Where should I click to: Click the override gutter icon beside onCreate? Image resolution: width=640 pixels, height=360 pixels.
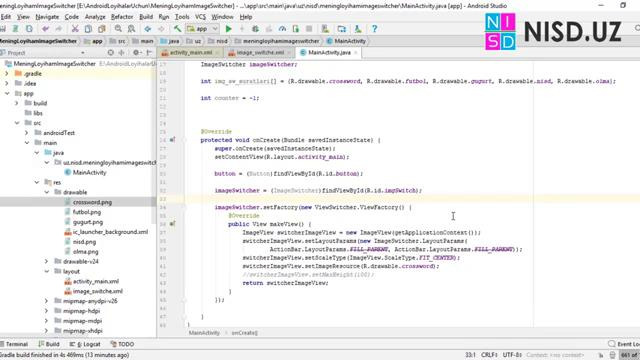[x=172, y=140]
